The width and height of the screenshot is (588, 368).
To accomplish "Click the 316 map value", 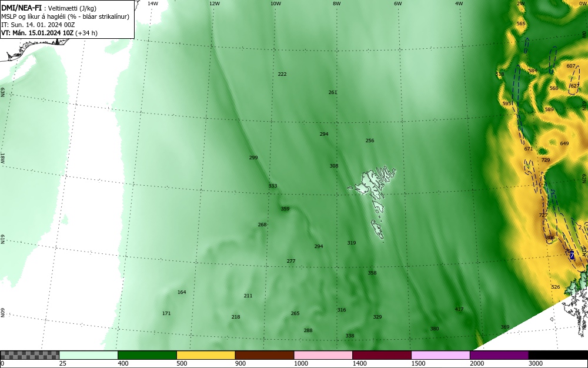I will pos(342,310).
